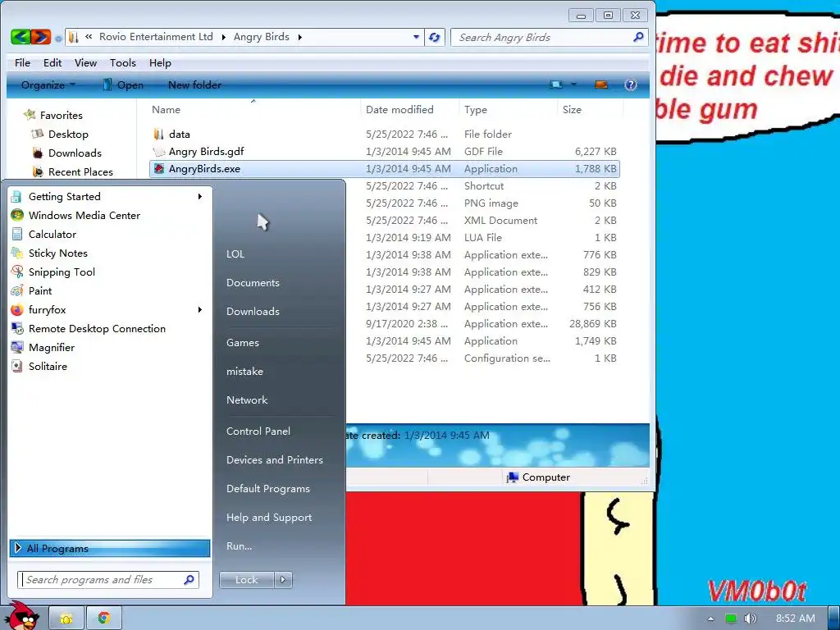Open the View menu

coord(85,62)
